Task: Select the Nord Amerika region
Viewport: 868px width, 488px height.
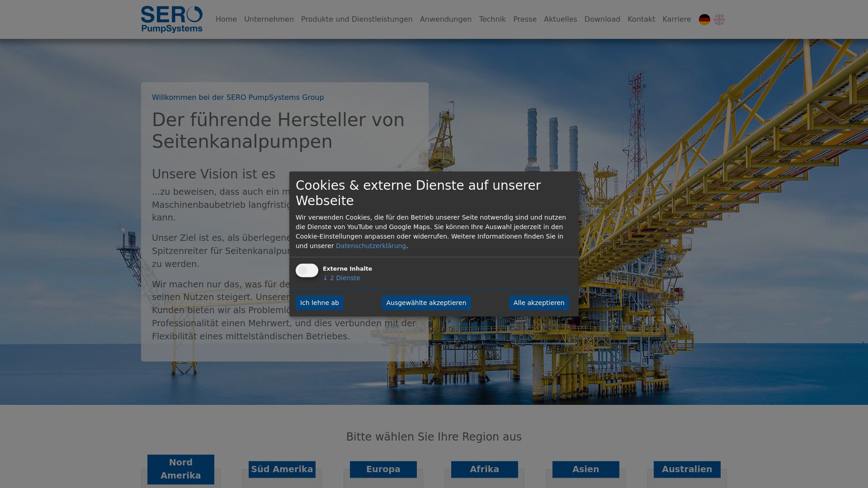Action: 181,469
